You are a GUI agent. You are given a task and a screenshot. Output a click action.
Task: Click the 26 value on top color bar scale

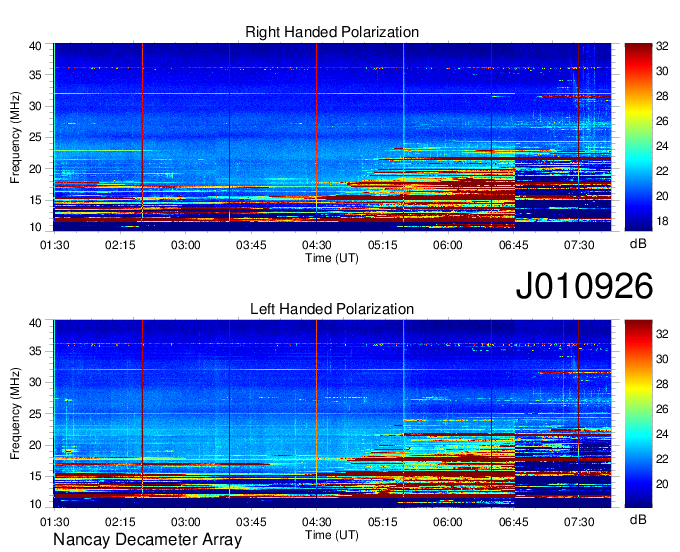(x=662, y=121)
